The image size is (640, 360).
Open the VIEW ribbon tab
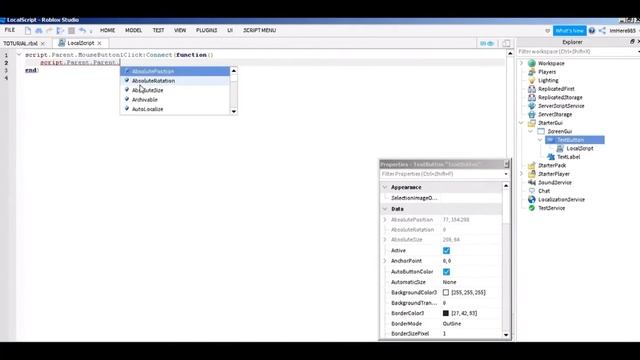pos(180,30)
